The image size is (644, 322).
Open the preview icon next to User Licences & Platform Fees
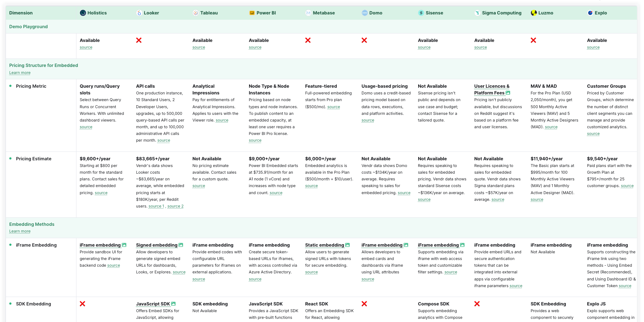click(508, 93)
